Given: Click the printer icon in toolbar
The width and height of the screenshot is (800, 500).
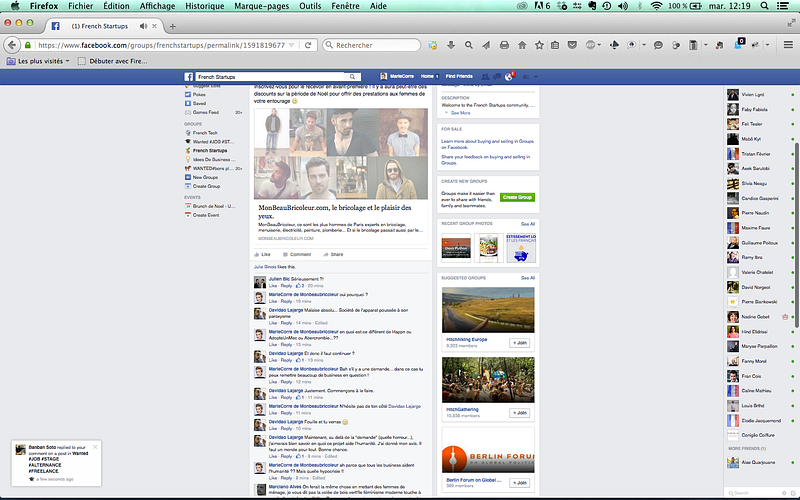Looking at the screenshot, I should click(x=504, y=45).
